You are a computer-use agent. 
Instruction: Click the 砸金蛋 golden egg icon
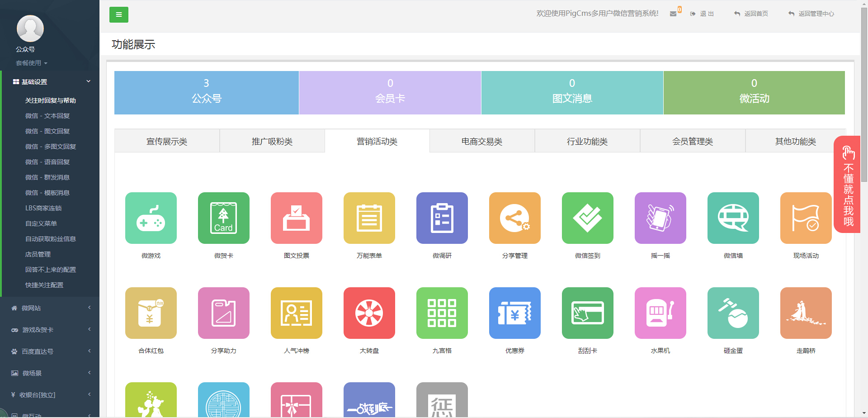click(x=733, y=313)
